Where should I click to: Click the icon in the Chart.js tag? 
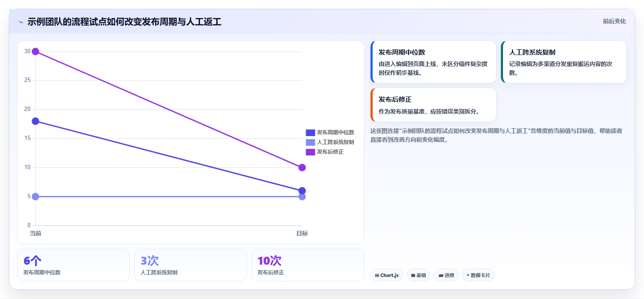pyautogui.click(x=377, y=276)
